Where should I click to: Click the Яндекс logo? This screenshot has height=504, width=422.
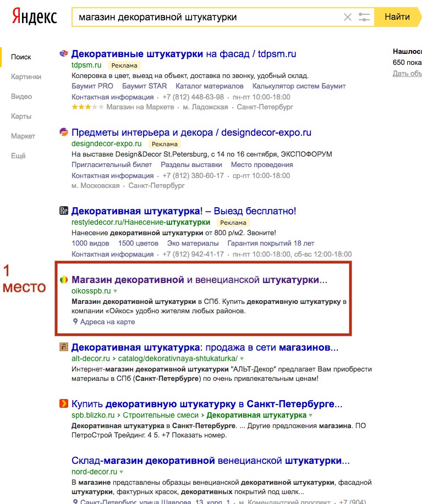(35, 16)
